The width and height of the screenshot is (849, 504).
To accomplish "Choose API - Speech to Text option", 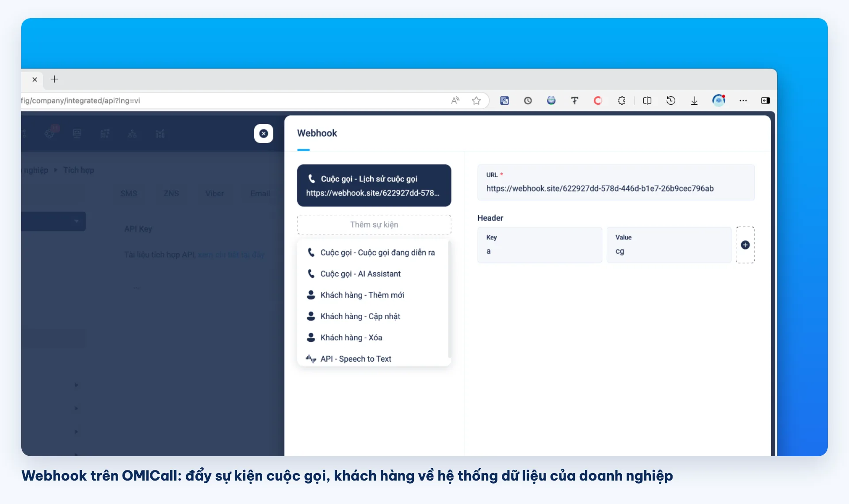I will click(374, 359).
